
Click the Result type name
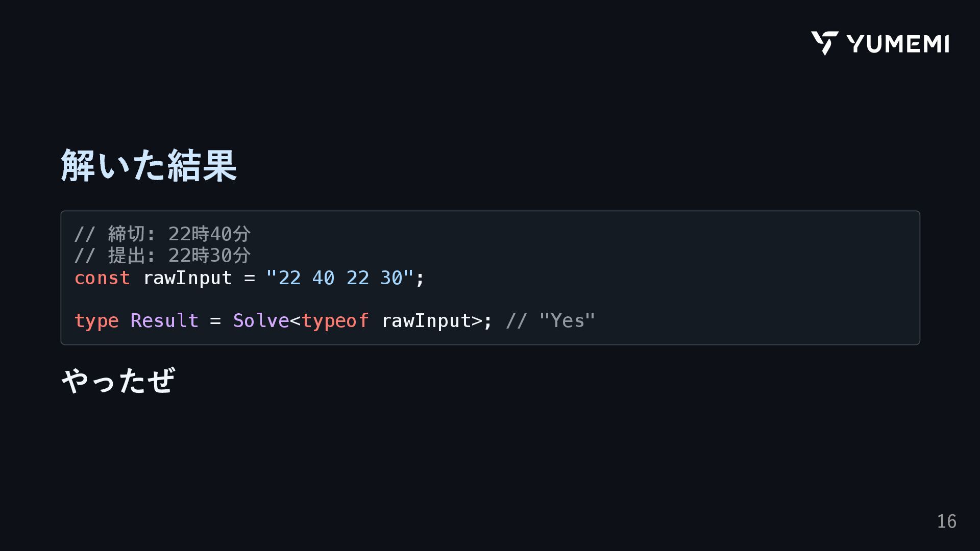pyautogui.click(x=164, y=321)
